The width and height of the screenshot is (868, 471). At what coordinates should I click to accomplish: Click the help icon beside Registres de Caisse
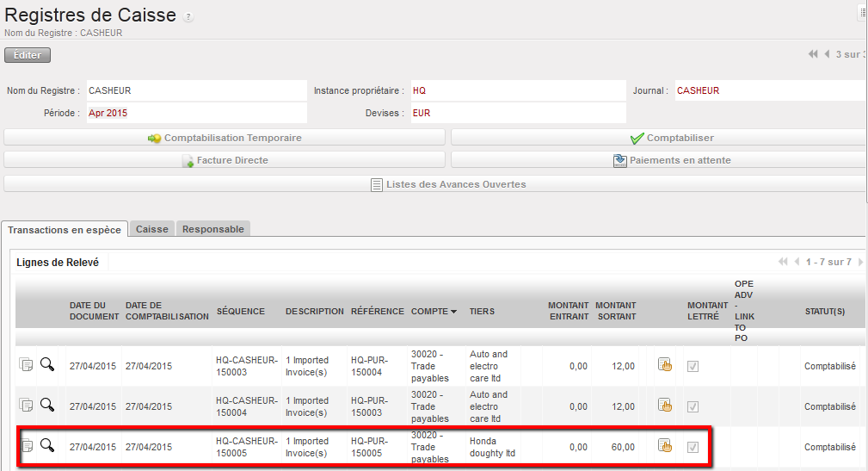tap(189, 17)
